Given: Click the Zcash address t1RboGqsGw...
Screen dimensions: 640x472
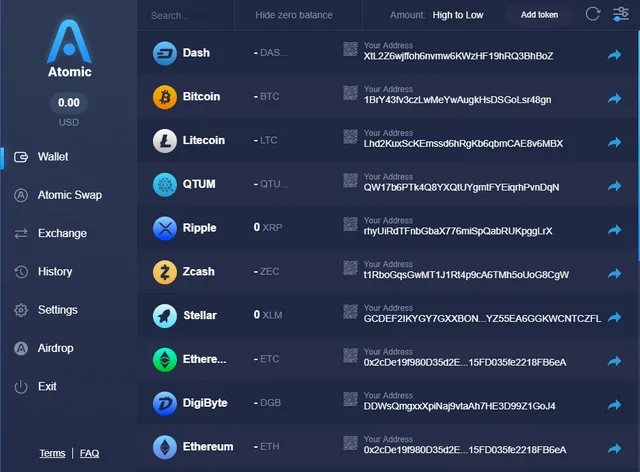Looking at the screenshot, I should pyautogui.click(x=466, y=275).
